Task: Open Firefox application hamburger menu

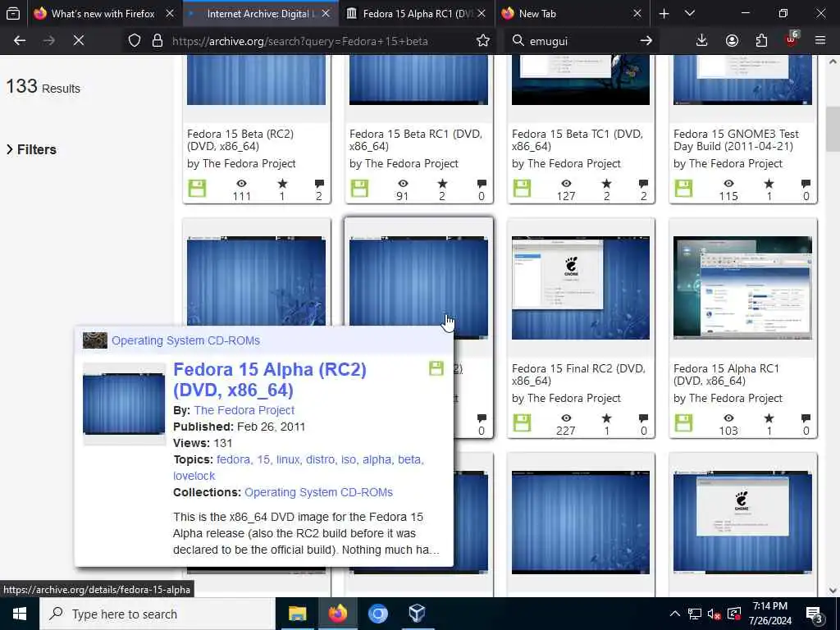Action: point(820,41)
